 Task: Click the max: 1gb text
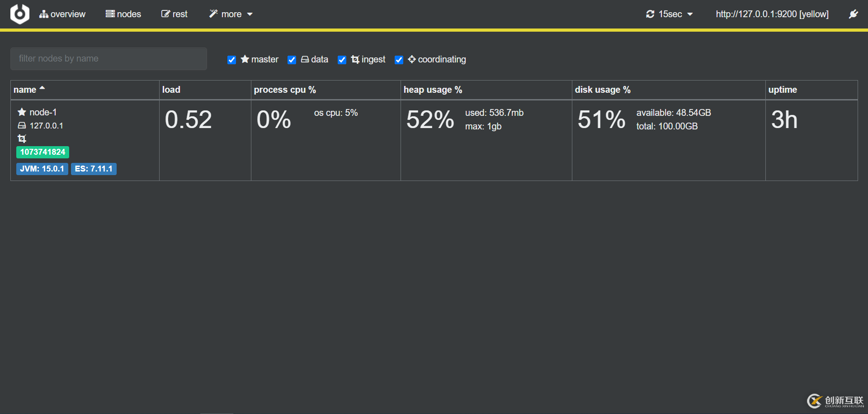click(483, 126)
